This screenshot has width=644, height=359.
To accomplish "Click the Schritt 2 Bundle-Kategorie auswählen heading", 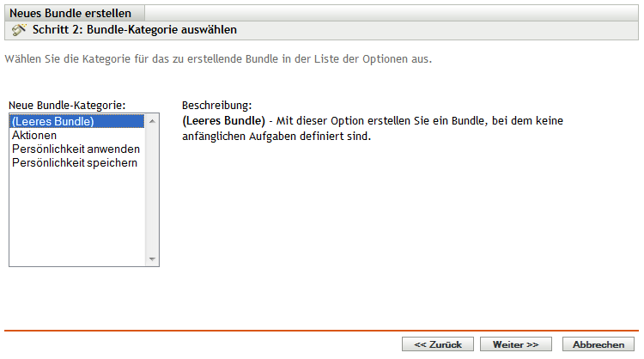I will click(134, 30).
